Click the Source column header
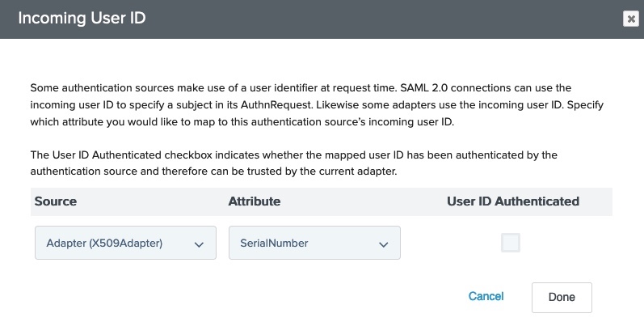 click(56, 201)
